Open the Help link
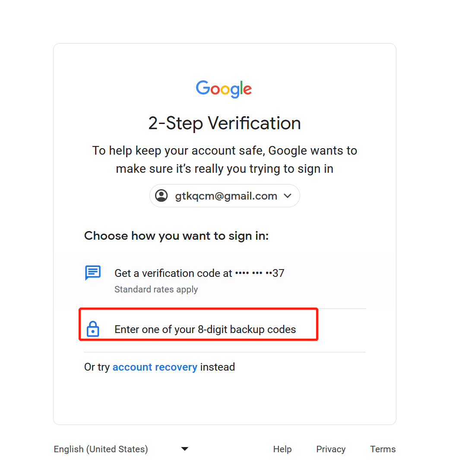Viewport: 472px width, 476px height. (x=282, y=449)
